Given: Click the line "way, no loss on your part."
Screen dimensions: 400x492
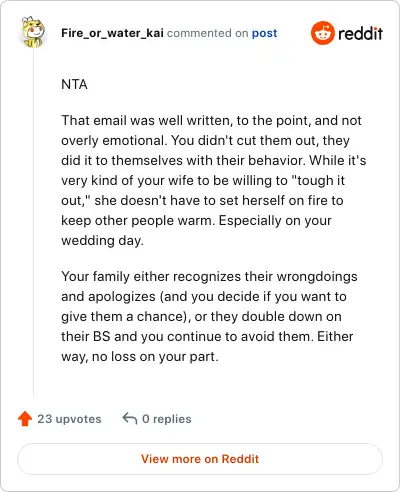Looking at the screenshot, I should 140,357.
